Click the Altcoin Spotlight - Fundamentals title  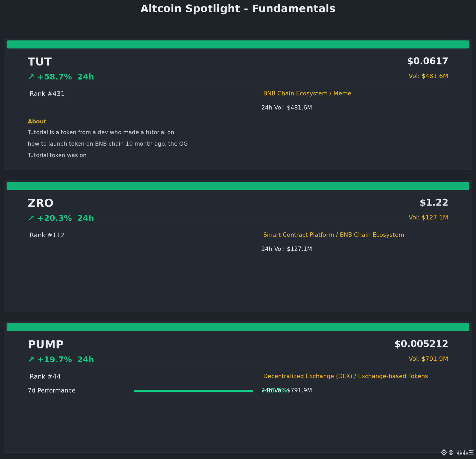coord(238,9)
